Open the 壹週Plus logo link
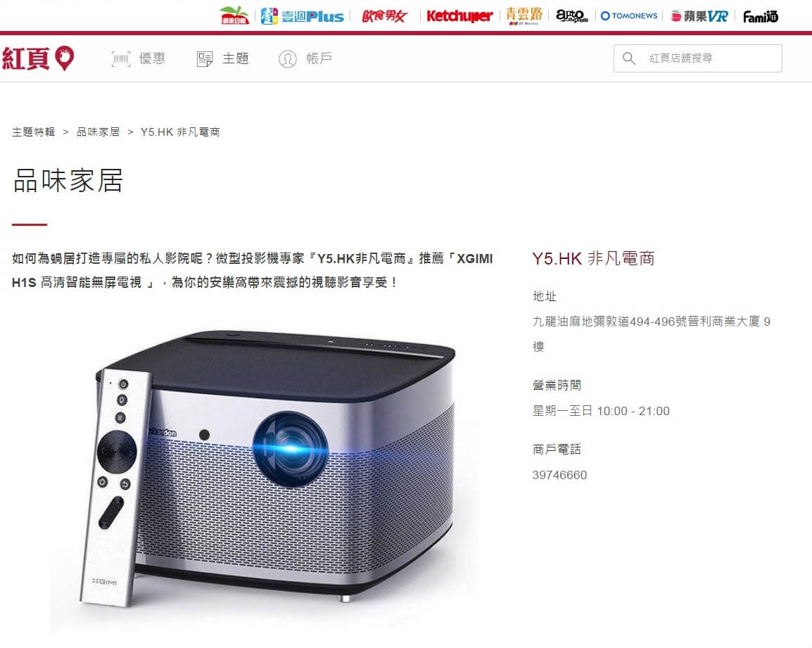The height and width of the screenshot is (648, 812). point(302,17)
